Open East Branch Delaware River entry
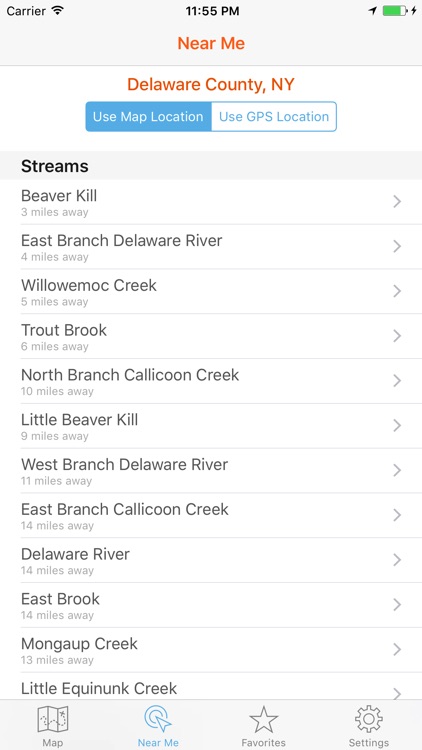This screenshot has width=422, height=750. (x=211, y=247)
